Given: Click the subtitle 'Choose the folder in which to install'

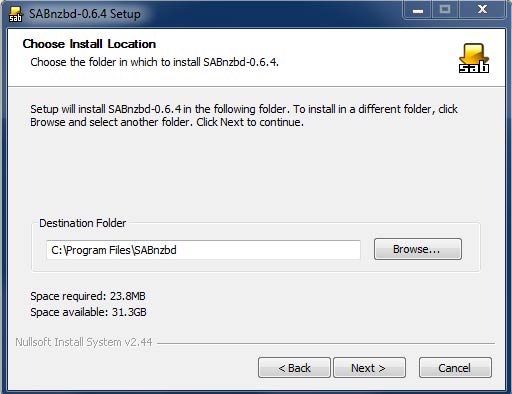Looking at the screenshot, I should click(x=154, y=62).
